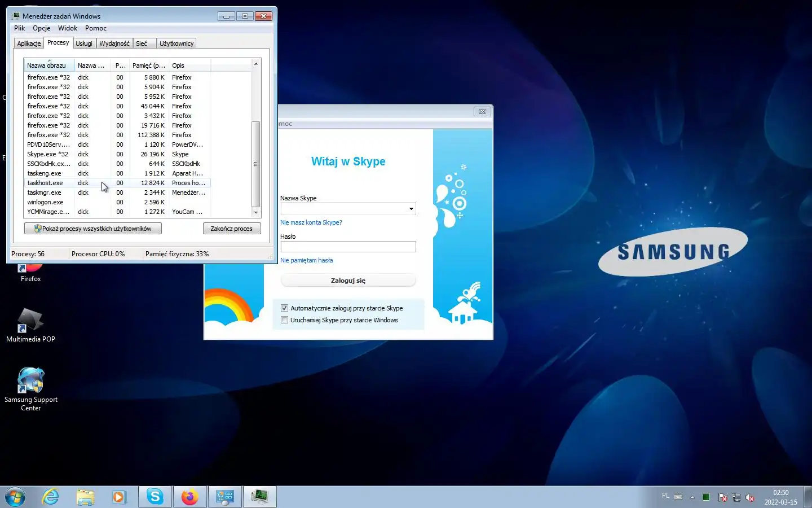Image resolution: width=812 pixels, height=508 pixels.
Task: Switch to Firefox via taskbar icon
Action: [x=190, y=497]
